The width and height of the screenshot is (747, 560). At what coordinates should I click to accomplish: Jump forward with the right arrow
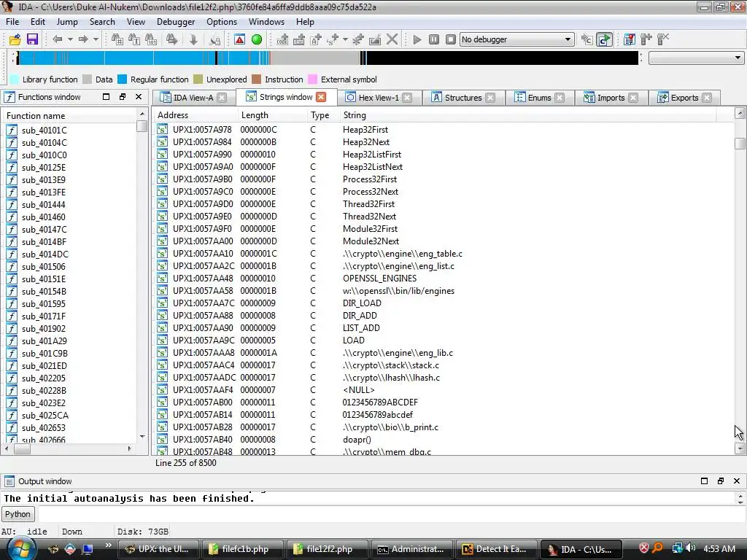click(x=83, y=39)
